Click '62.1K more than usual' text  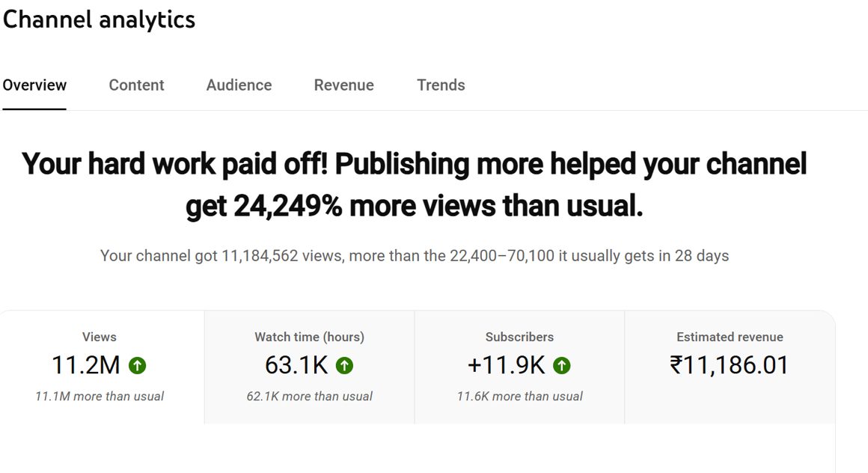pos(310,397)
